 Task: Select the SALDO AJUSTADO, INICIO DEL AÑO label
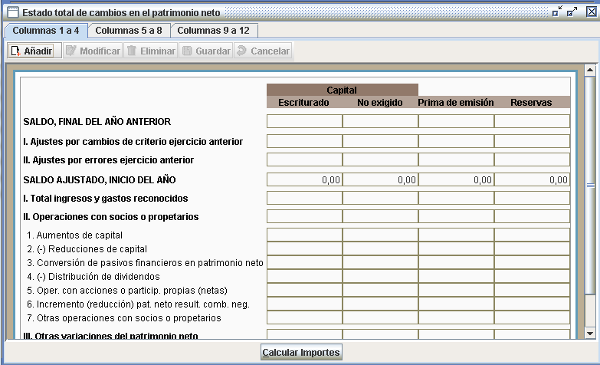(99, 180)
